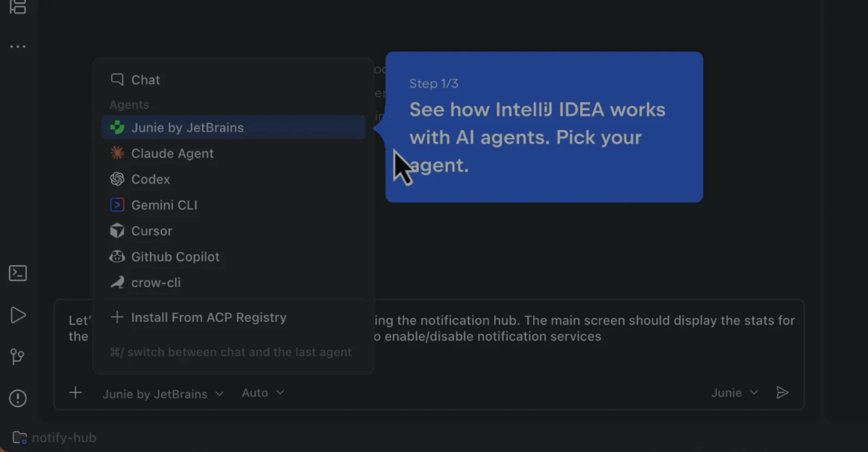This screenshot has width=868, height=452.
Task: Click the Run tool window icon
Action: coord(18,315)
